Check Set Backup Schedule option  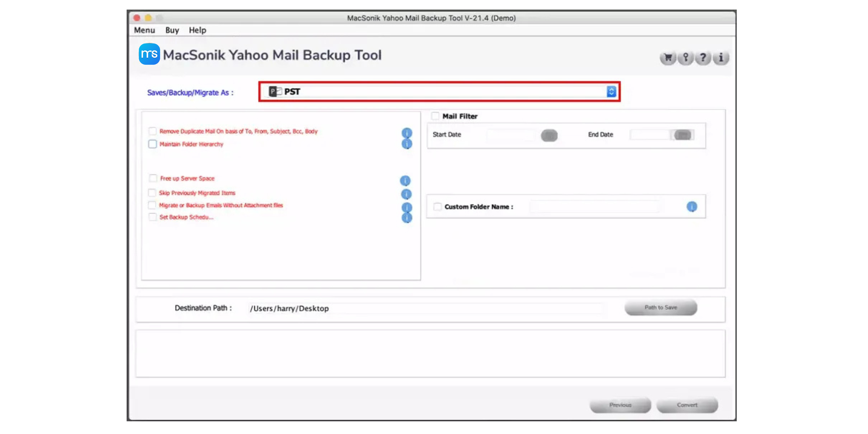click(152, 217)
